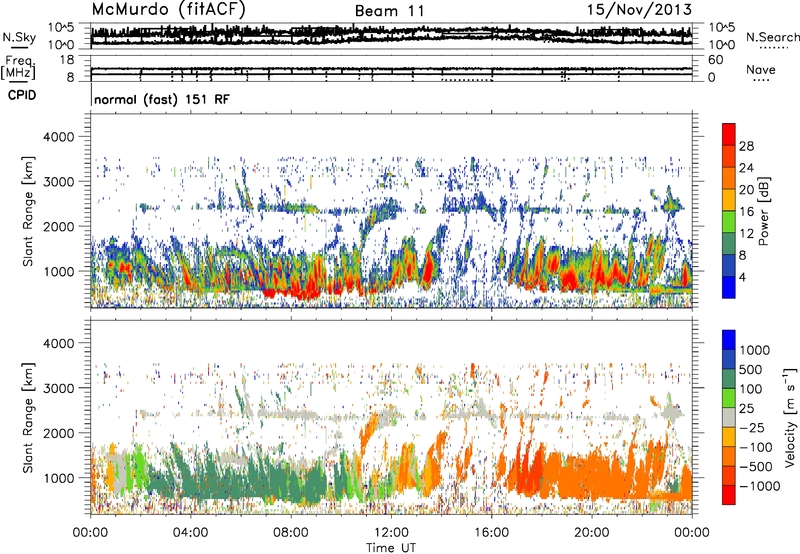This screenshot has width=800, height=554.
Task: Click the "04:00" time tick label
Action: tap(190, 533)
